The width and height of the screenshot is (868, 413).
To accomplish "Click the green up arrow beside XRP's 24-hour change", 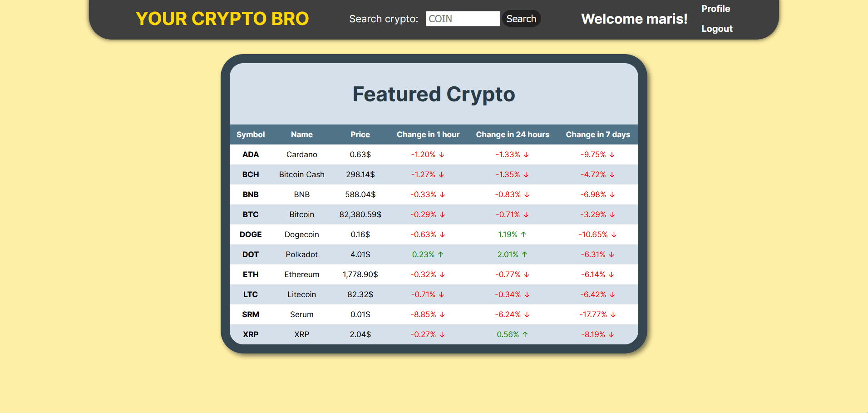I will 524,334.
